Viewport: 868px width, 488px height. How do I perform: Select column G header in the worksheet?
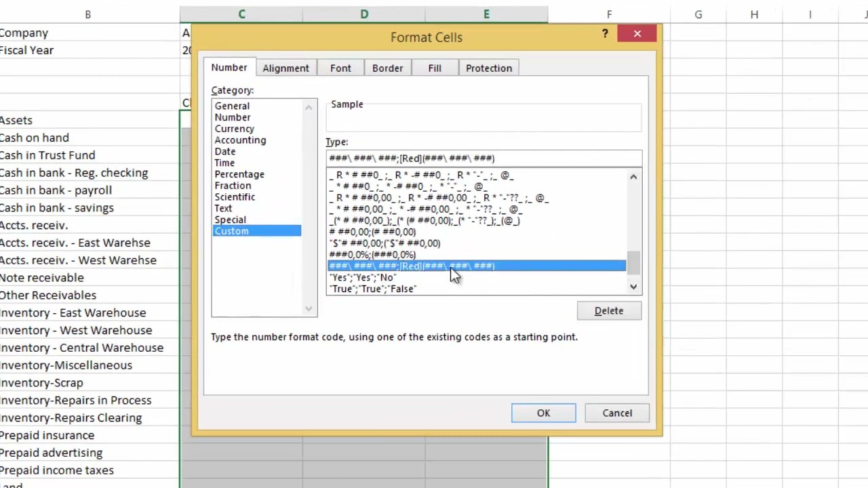pos(698,14)
